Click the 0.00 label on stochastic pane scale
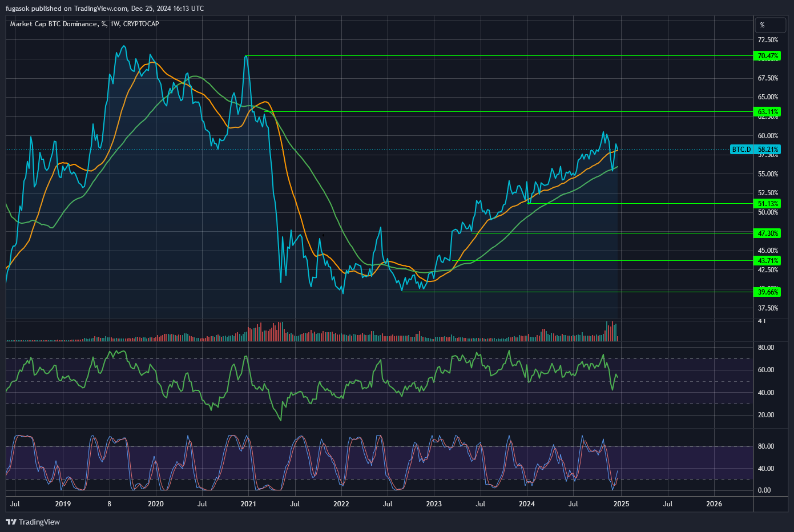This screenshot has height=532, width=794. 764,490
